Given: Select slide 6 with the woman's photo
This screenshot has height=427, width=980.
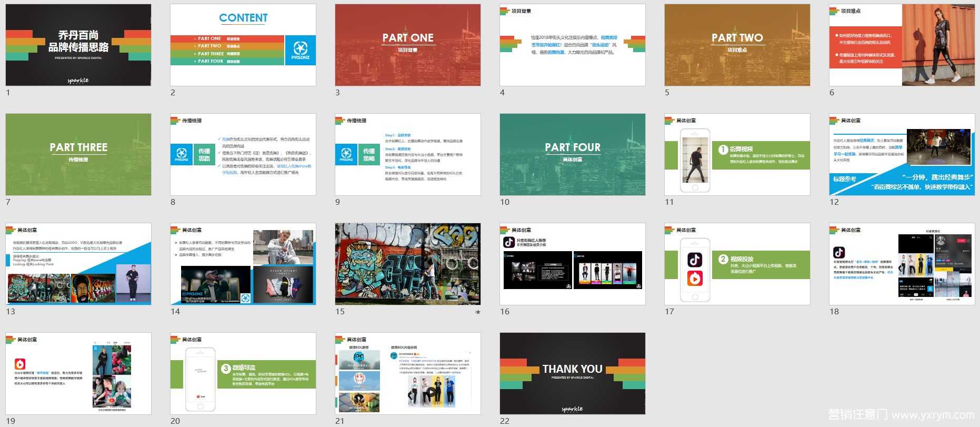Looking at the screenshot, I should pyautogui.click(x=902, y=45).
